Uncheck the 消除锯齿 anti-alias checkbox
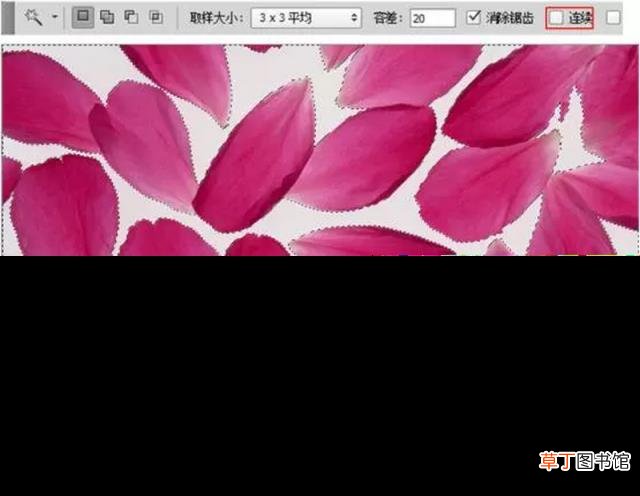This screenshot has height=496, width=640. coord(473,18)
